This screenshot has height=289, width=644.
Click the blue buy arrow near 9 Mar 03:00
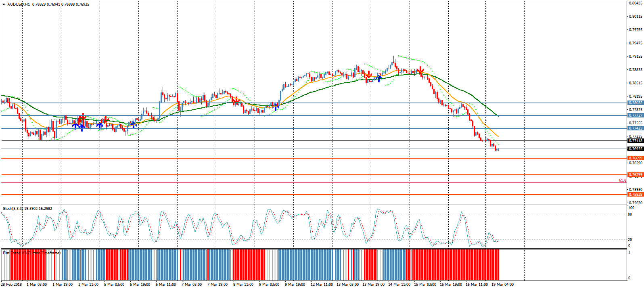click(x=276, y=107)
